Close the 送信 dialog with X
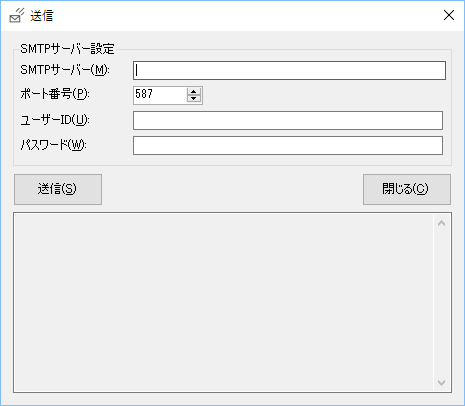The image size is (465, 406). coord(449,15)
